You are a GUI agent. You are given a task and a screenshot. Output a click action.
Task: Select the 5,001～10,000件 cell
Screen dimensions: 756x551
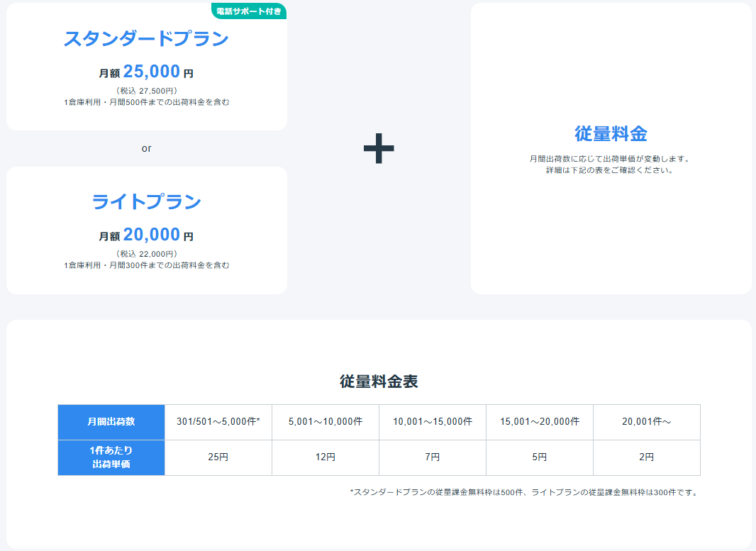pos(326,422)
